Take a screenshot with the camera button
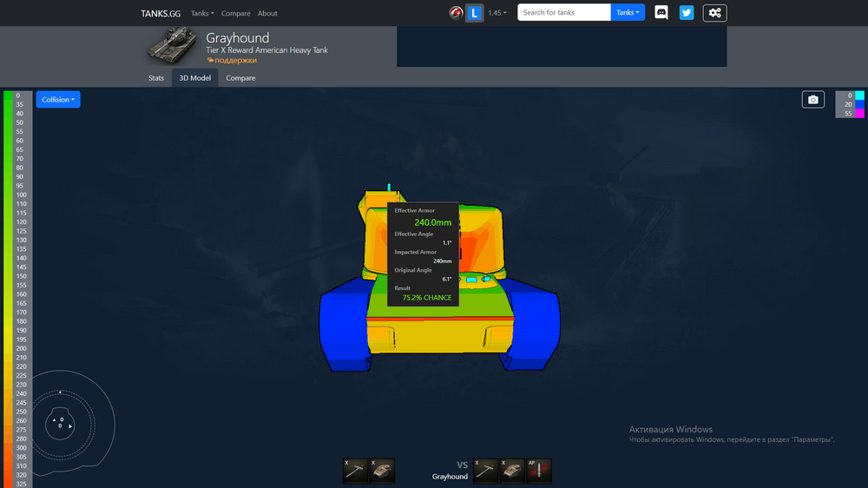This screenshot has height=488, width=868. (812, 100)
